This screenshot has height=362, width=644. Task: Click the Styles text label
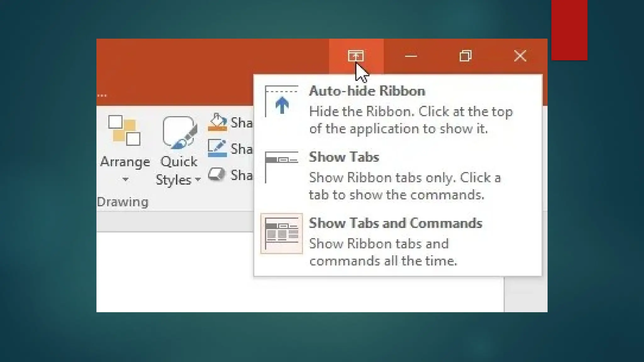(x=174, y=180)
